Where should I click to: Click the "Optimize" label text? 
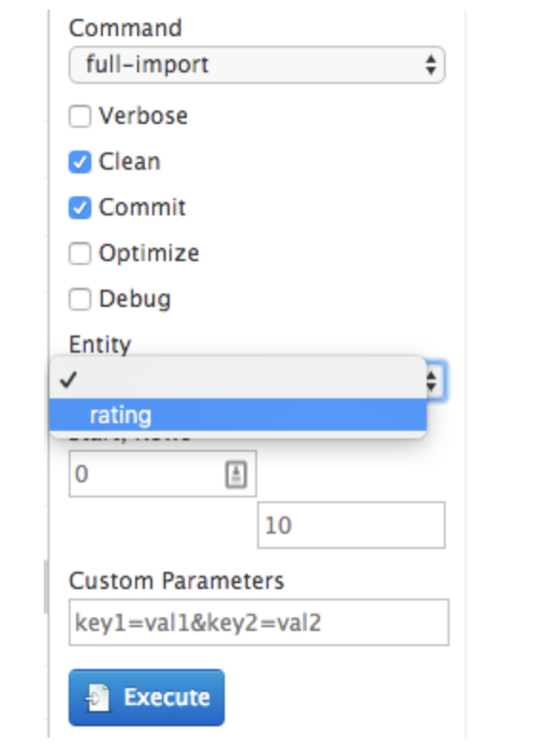[149, 254]
